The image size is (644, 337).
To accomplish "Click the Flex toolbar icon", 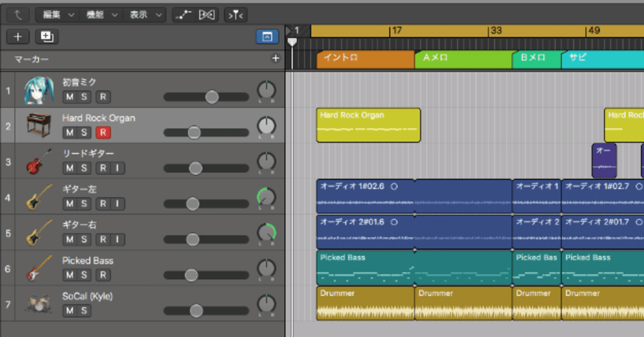I will point(206,15).
